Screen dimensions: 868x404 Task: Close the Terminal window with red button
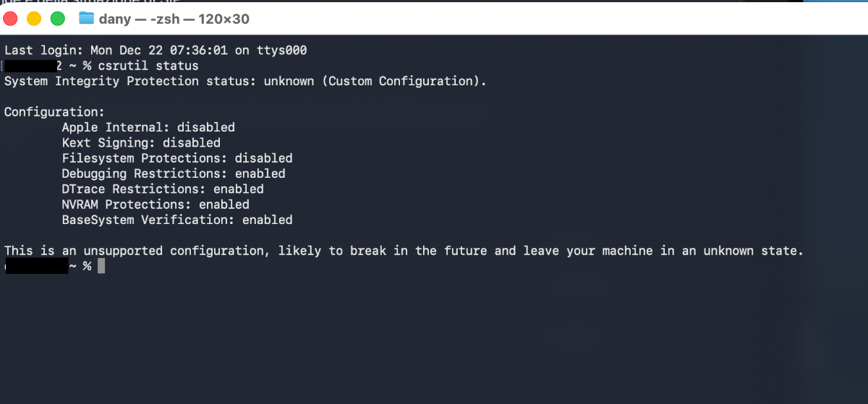coord(12,19)
